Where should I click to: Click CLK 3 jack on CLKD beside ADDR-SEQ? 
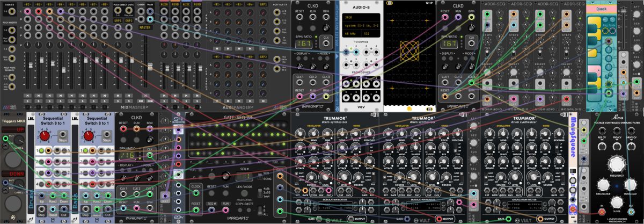472,83
